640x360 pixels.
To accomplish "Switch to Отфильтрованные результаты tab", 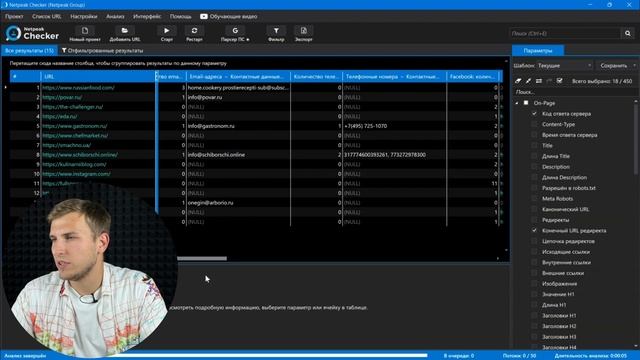I will 102,51.
